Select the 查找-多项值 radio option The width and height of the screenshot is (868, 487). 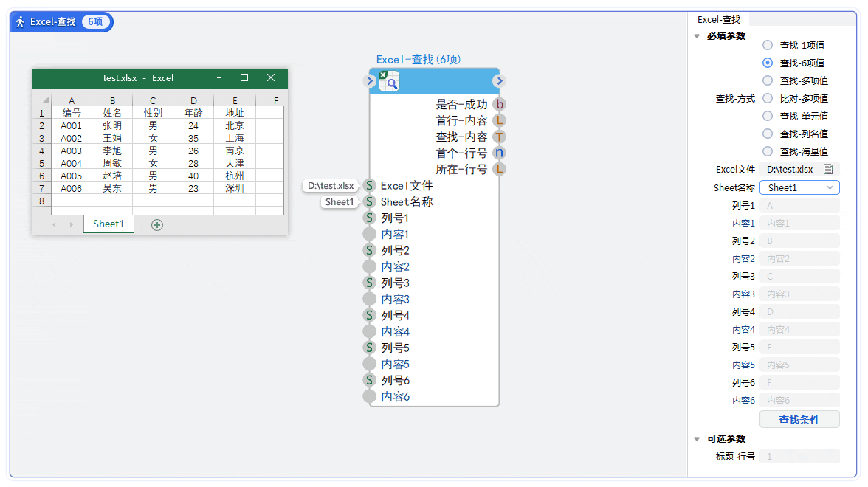(768, 81)
